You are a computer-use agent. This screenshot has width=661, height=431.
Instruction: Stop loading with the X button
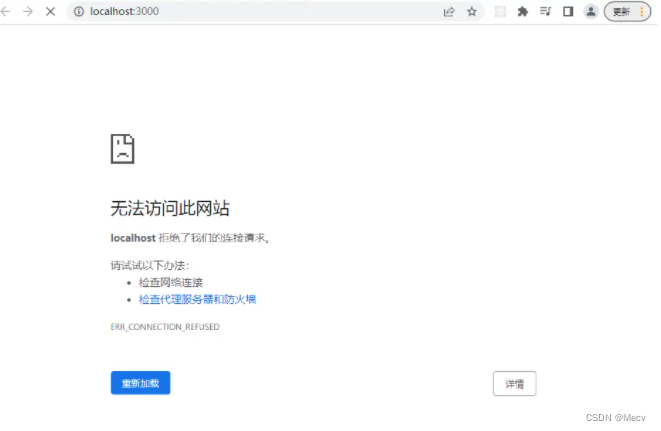pos(51,11)
